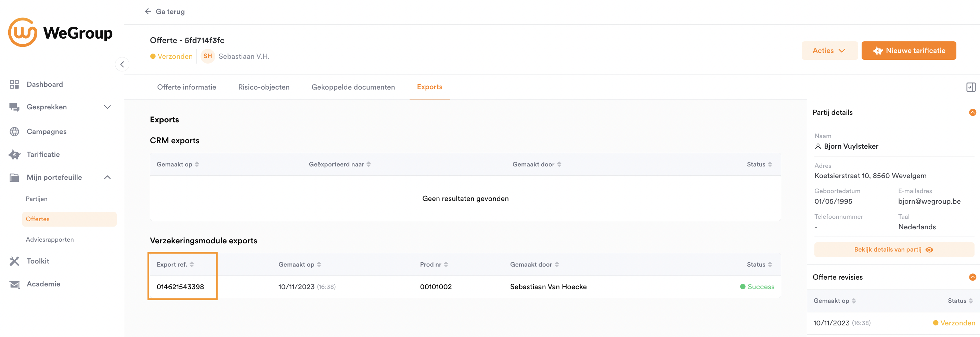Click the address Koetsierstraat 10, 8560 Wevelgem
The height and width of the screenshot is (337, 980).
point(870,176)
